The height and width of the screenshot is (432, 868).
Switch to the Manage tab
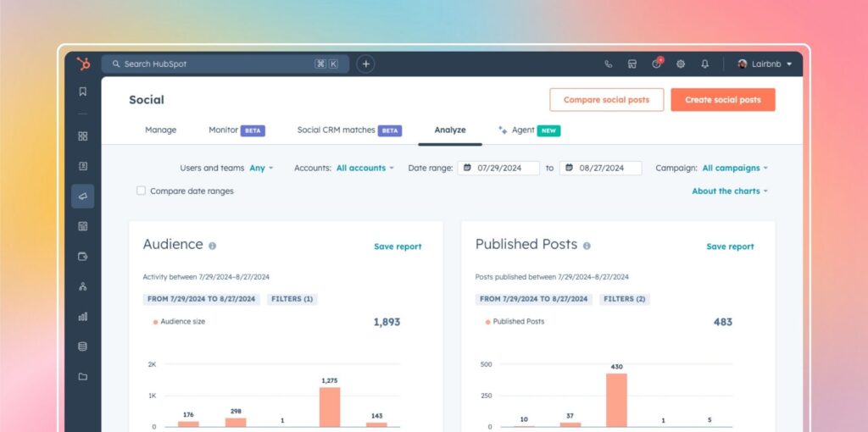coord(160,130)
